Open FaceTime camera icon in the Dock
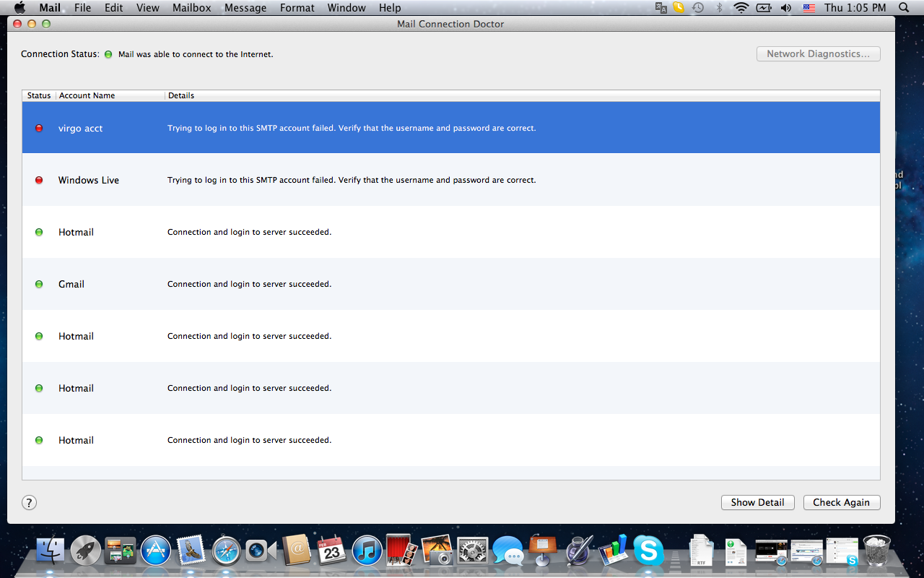 tap(261, 551)
